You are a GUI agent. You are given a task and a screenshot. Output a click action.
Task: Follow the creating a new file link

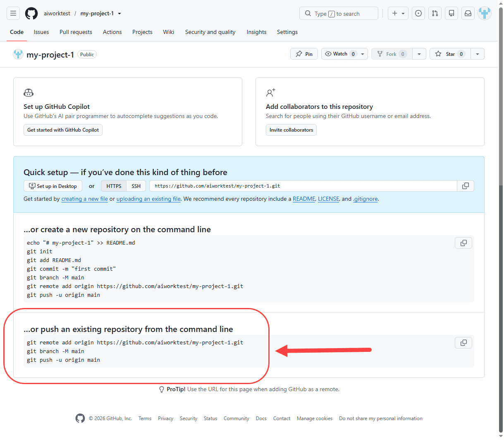(x=84, y=199)
